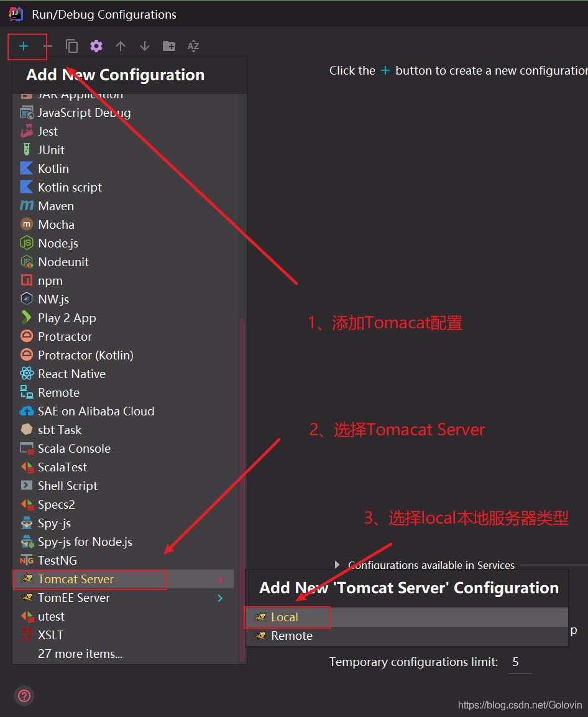Select TomEE Server from the list
This screenshot has width=588, height=717.
(x=124, y=598)
